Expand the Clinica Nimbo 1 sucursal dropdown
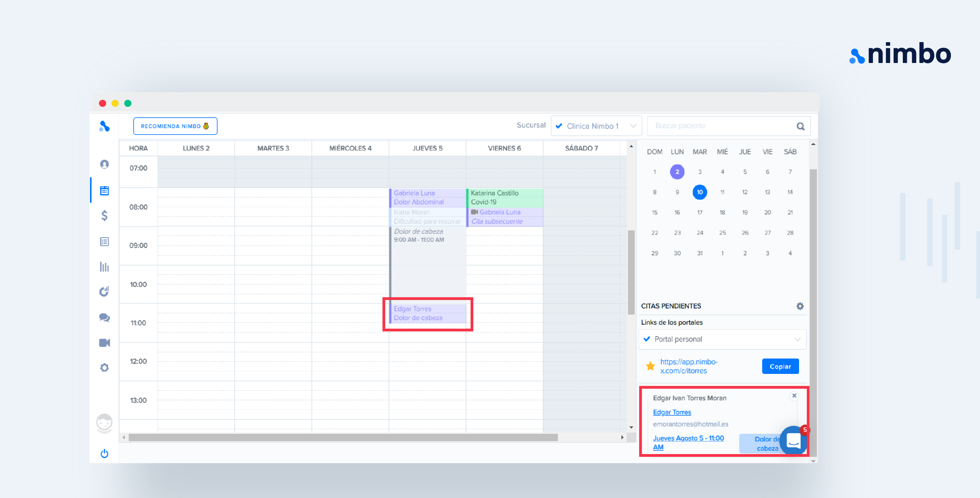This screenshot has width=980, height=498. pos(596,126)
